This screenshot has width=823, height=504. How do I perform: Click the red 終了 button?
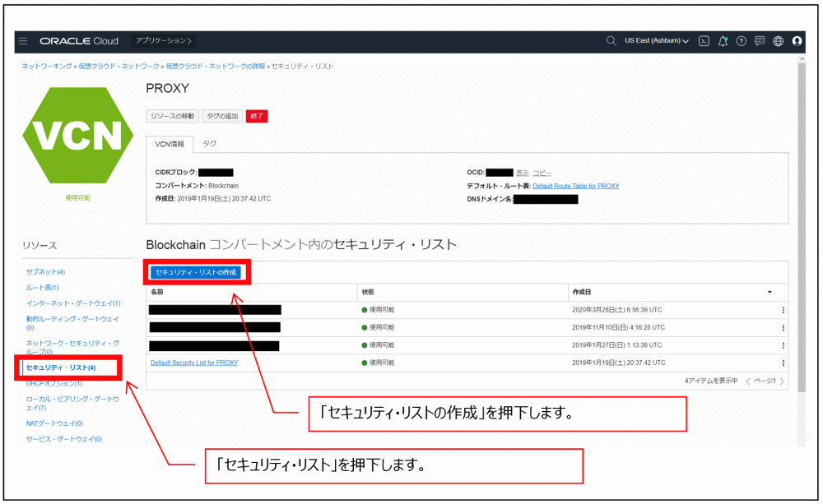pos(257,117)
